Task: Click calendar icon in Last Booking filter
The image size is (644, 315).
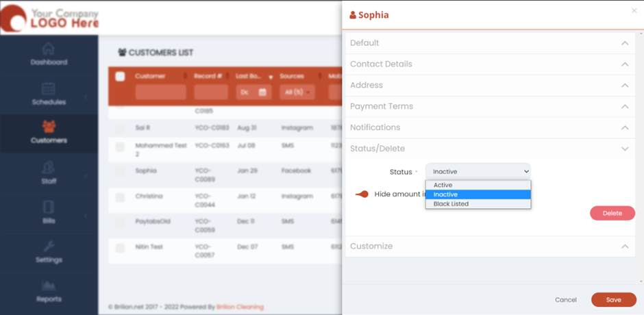Action: [x=262, y=92]
